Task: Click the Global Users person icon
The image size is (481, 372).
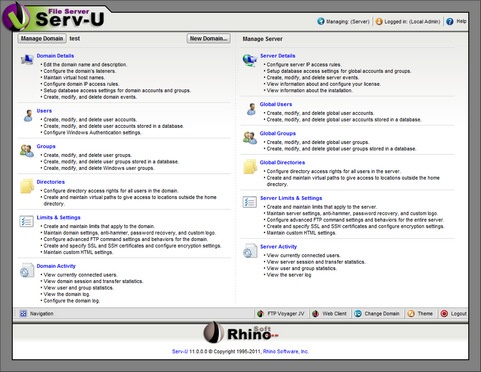Action: [251, 109]
